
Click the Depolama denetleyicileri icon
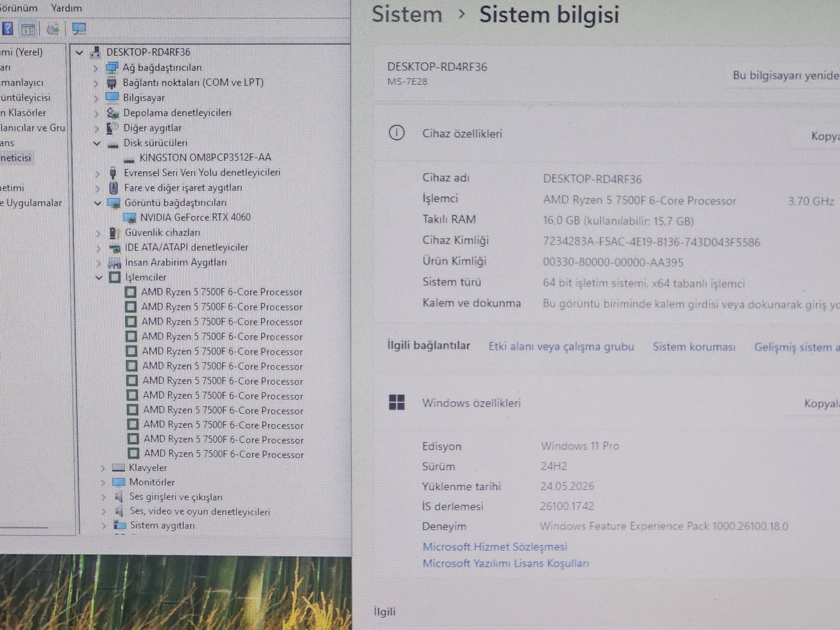[x=112, y=112]
